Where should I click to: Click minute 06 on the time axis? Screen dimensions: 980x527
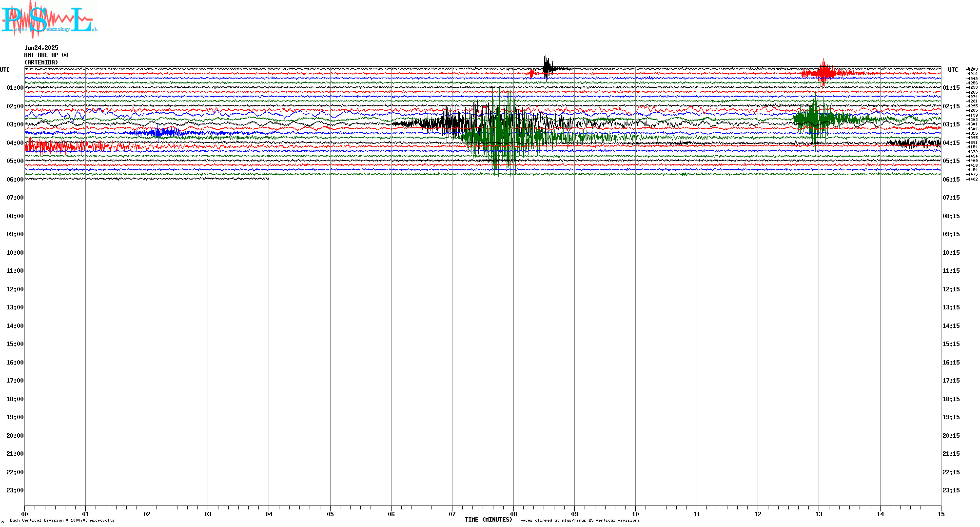pyautogui.click(x=391, y=514)
